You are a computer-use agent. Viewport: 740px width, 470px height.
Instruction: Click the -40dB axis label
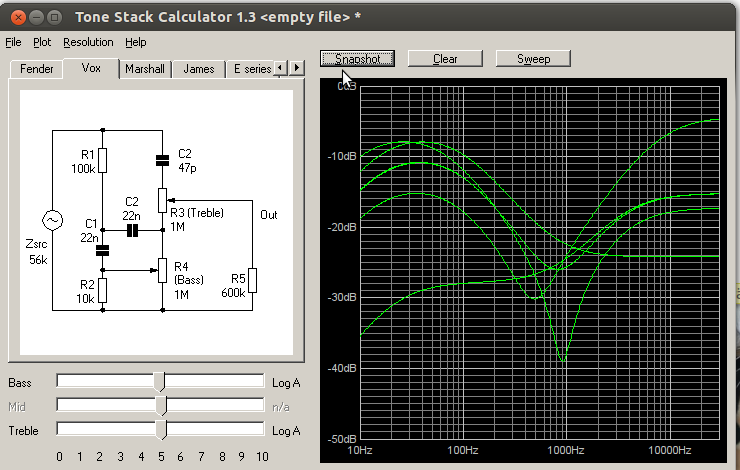342,368
